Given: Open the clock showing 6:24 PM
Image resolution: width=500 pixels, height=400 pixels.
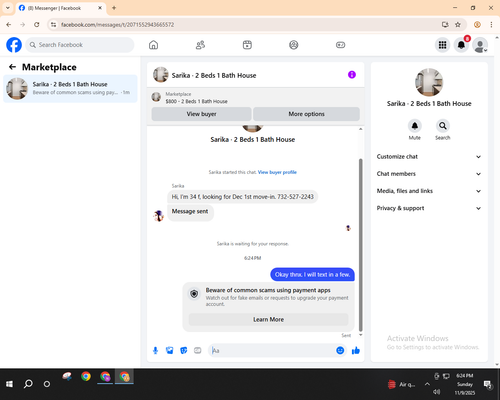Looking at the screenshot, I should point(465,384).
